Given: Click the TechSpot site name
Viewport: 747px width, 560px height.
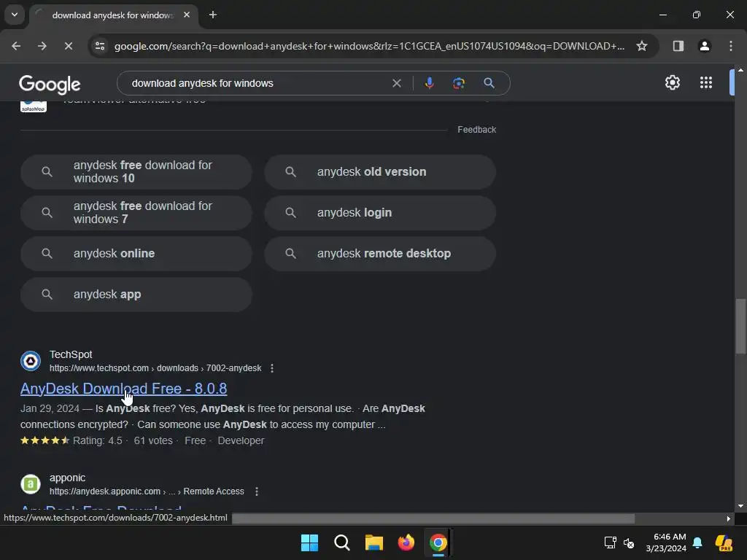Looking at the screenshot, I should coord(71,354).
